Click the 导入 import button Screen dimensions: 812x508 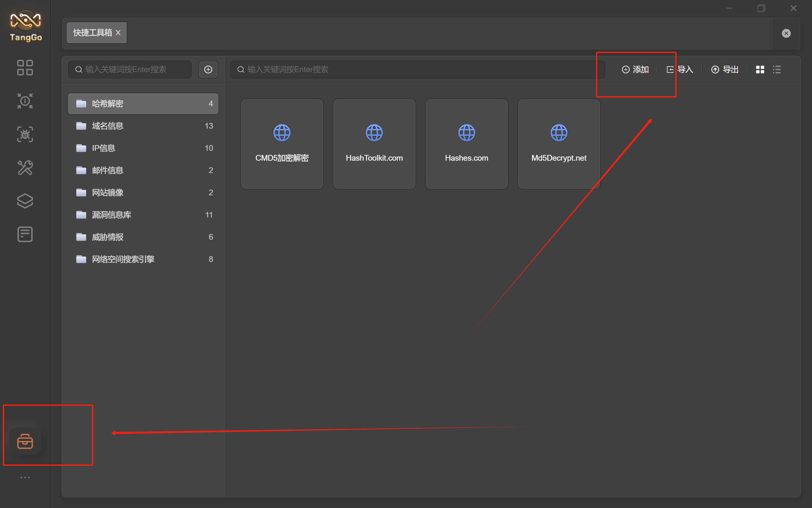[679, 70]
